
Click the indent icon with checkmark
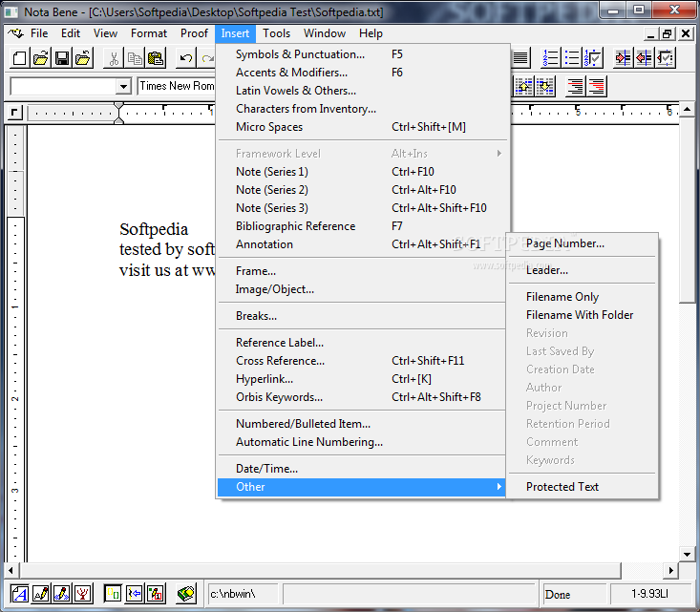(x=666, y=58)
